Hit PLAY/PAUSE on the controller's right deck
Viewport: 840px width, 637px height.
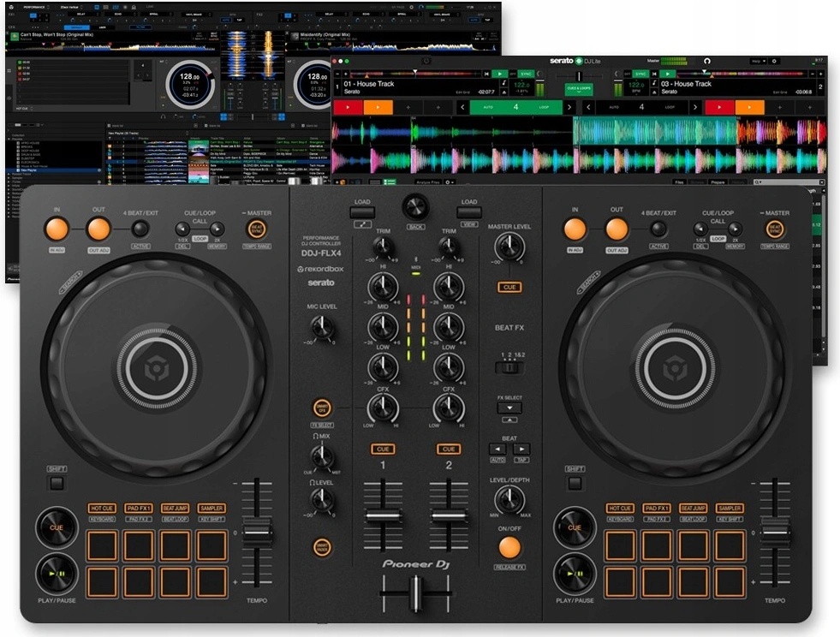(x=575, y=574)
